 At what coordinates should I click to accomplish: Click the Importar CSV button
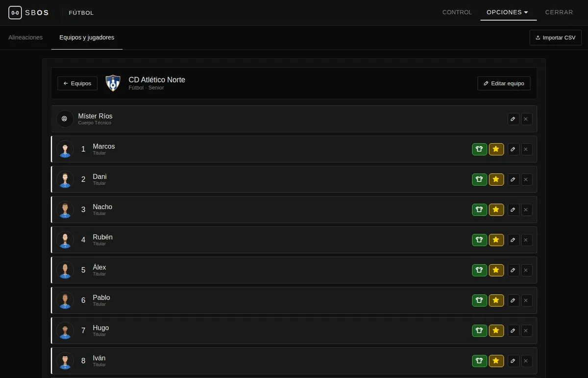click(x=556, y=38)
